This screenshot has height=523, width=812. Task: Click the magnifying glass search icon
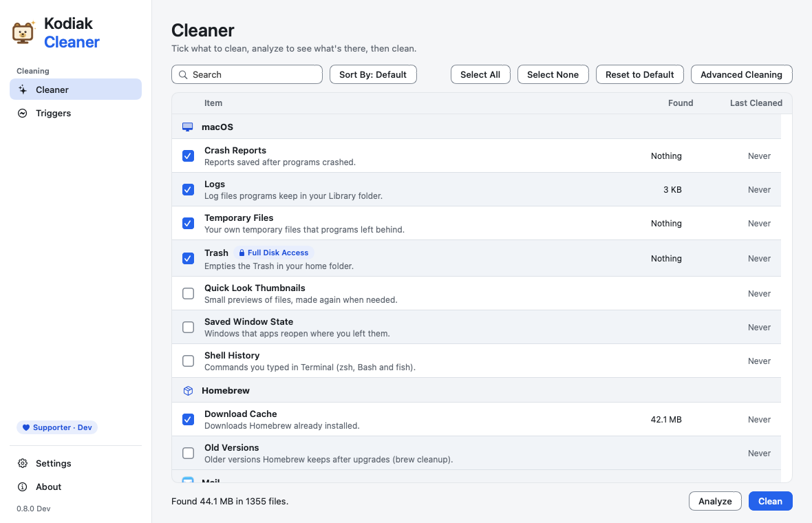click(183, 74)
